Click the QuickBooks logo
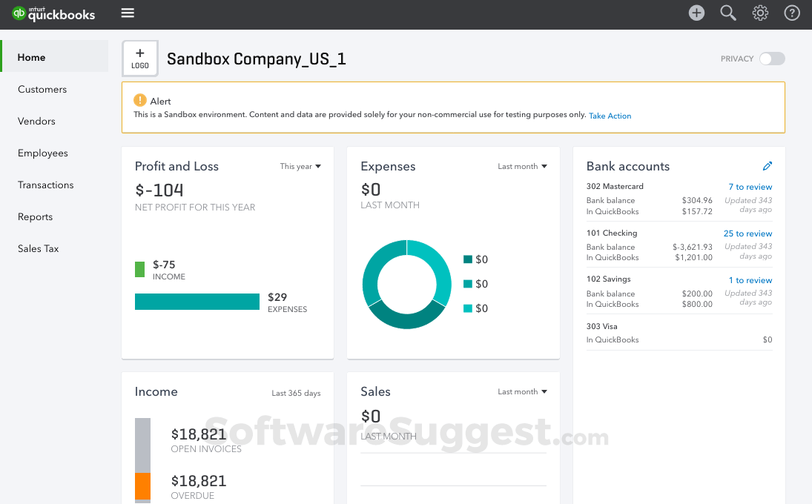This screenshot has height=504, width=812. (53, 13)
